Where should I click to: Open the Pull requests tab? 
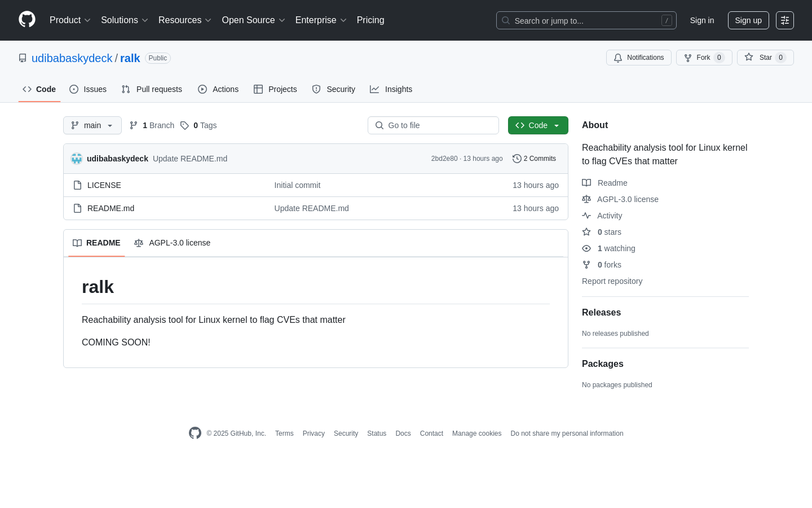point(152,89)
